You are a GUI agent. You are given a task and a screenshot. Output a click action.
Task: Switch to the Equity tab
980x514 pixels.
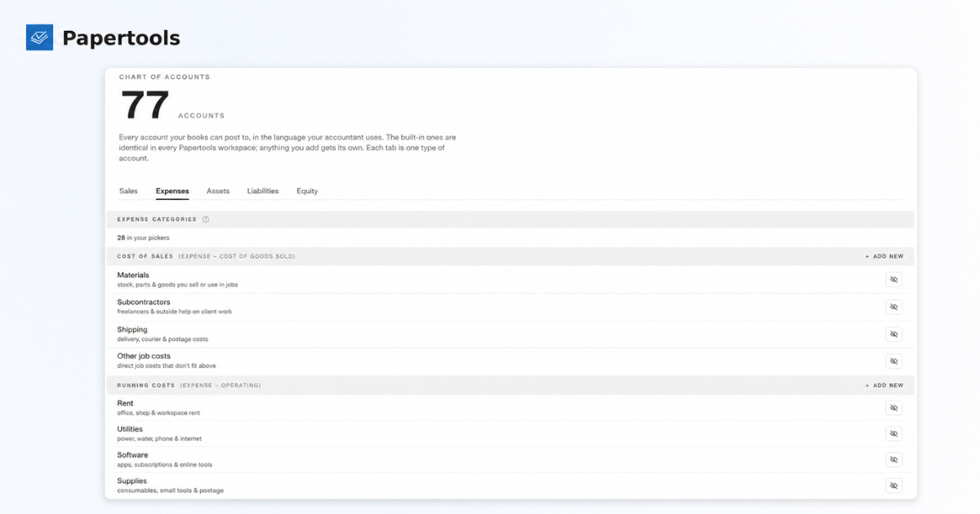[307, 191]
